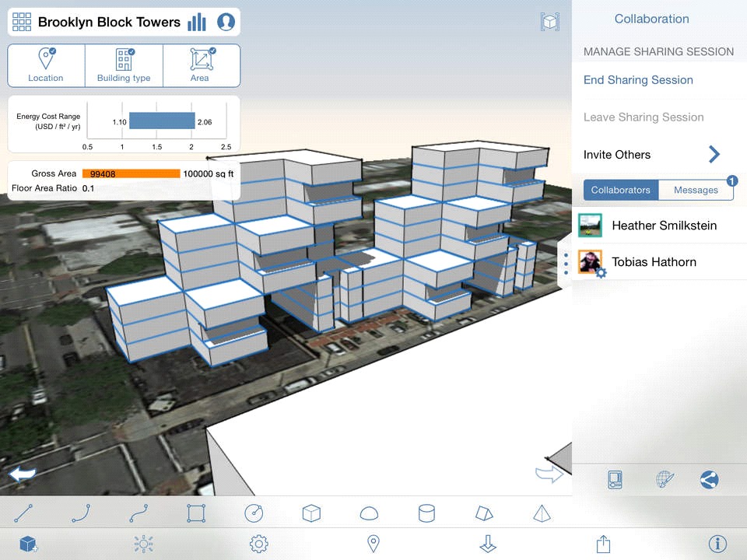The height and width of the screenshot is (560, 747).
Task: Select the Dome primitive tool
Action: point(369,513)
